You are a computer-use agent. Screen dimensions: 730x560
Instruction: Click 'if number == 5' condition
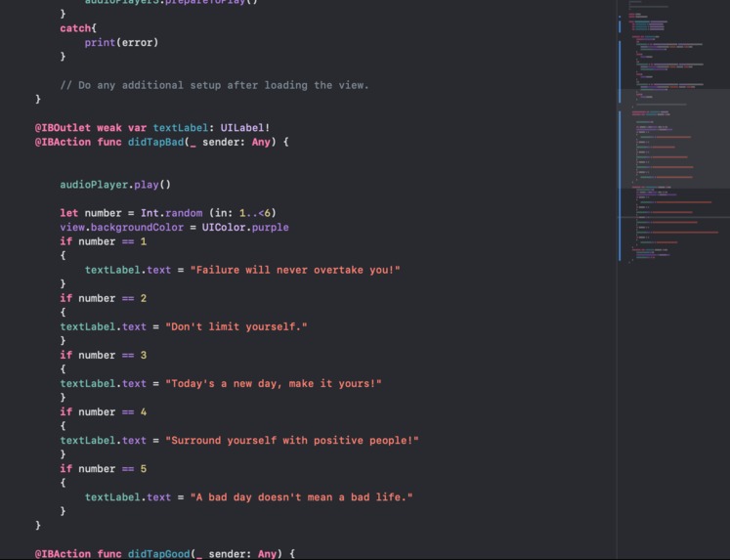click(x=103, y=469)
